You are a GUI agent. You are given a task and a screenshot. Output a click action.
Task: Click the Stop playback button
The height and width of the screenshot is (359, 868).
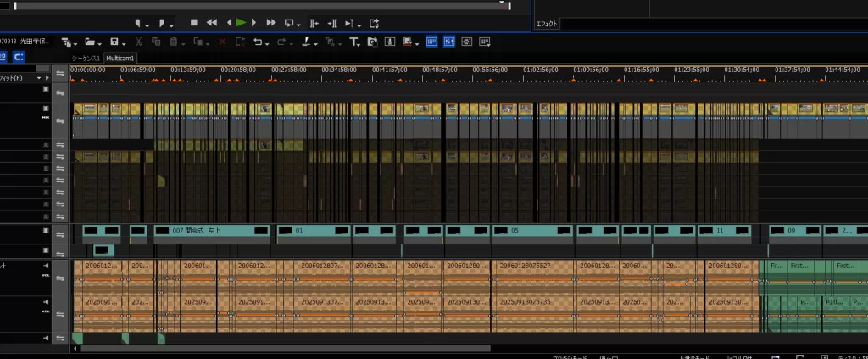[193, 23]
